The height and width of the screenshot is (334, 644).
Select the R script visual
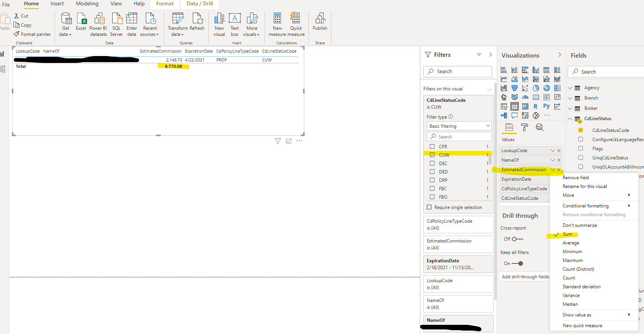pyautogui.click(x=536, y=106)
